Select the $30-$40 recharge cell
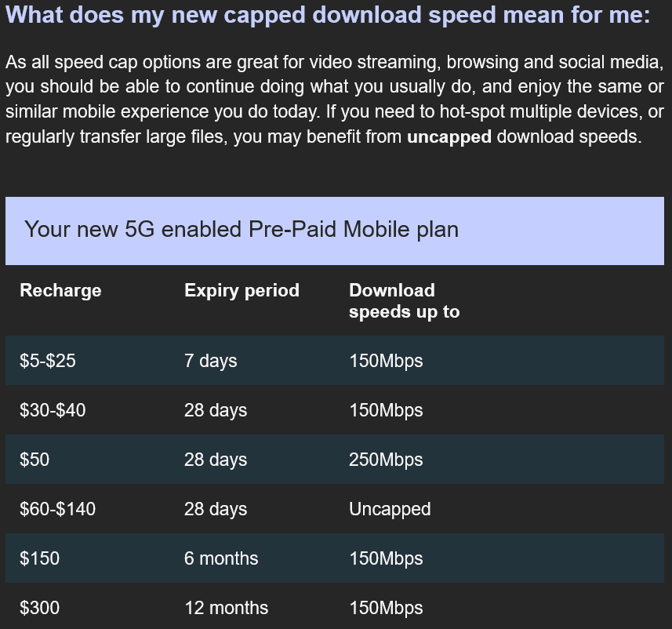 pos(53,410)
